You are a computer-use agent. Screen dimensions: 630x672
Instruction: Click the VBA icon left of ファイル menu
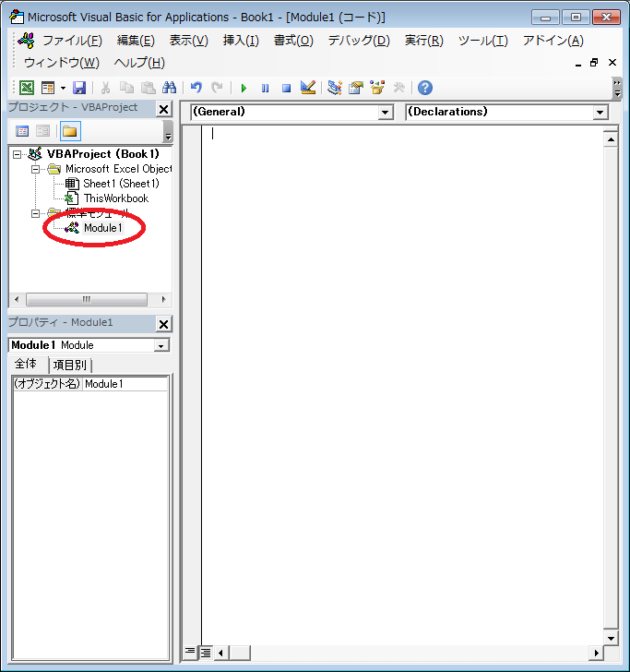26,41
